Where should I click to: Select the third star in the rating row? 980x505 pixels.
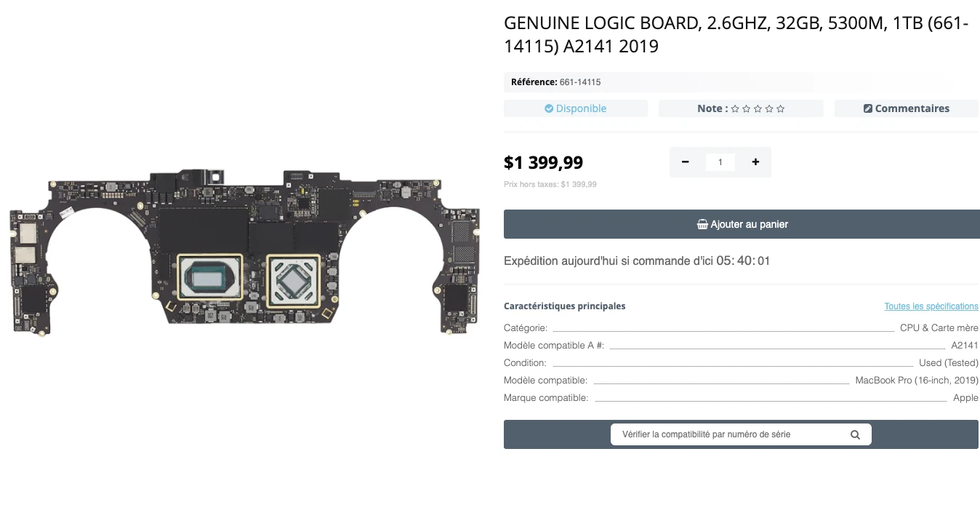click(758, 108)
